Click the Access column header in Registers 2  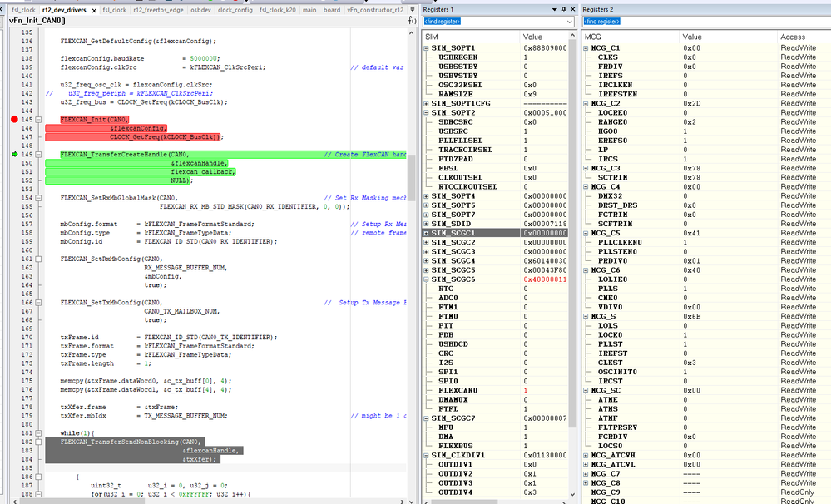792,37
